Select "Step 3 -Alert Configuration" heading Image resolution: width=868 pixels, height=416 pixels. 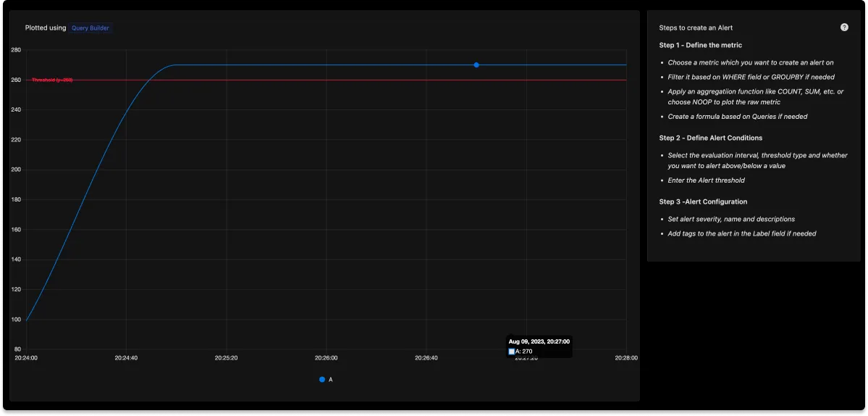(x=703, y=201)
